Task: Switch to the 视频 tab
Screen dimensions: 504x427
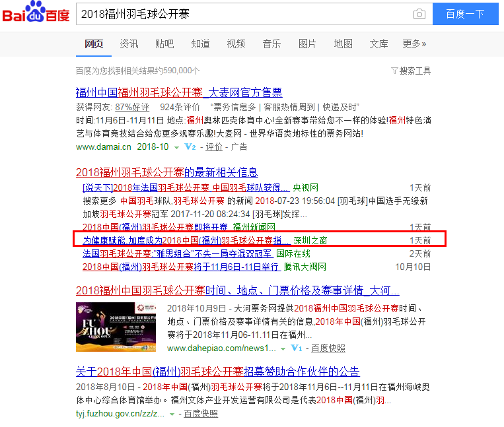Action: tap(236, 44)
